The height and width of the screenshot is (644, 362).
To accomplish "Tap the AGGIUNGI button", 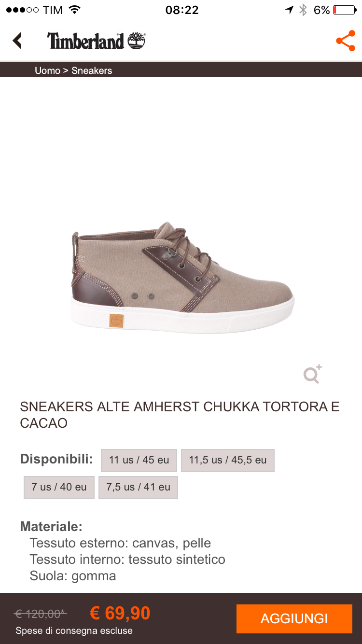I will click(x=294, y=619).
